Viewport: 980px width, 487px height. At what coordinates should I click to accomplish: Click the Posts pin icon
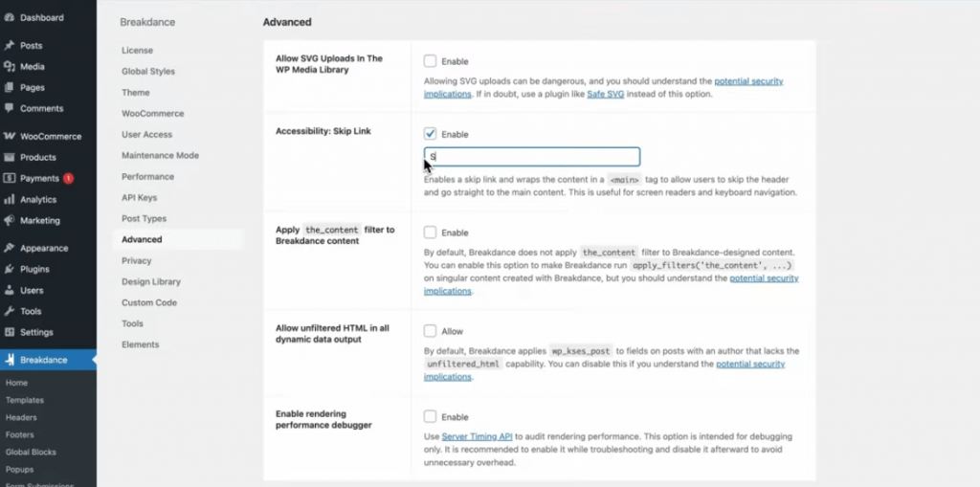click(x=10, y=46)
